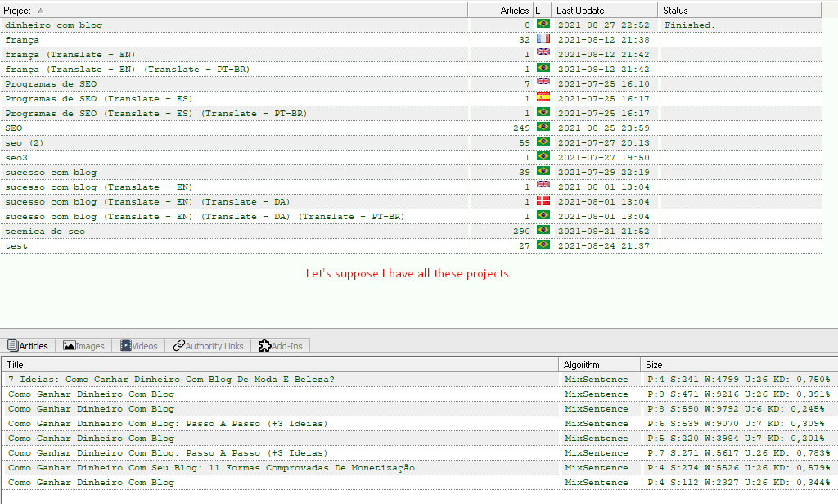Click 'MixSentence' in the '7 Ideias' article row
Screen dimensions: 838x504
597,380
